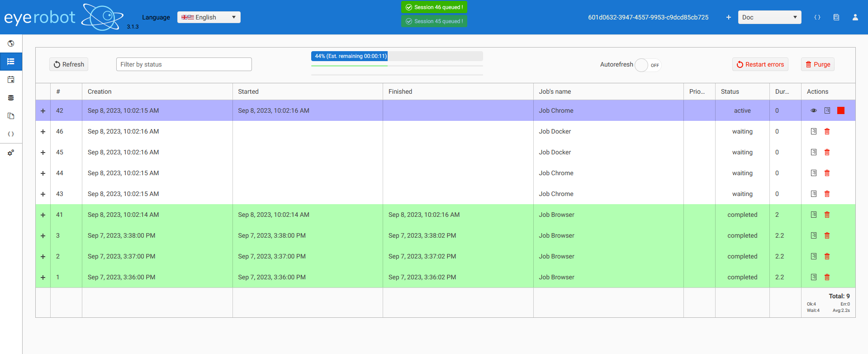Delete job 3 with the trash icon
868x354 pixels.
(x=827, y=235)
